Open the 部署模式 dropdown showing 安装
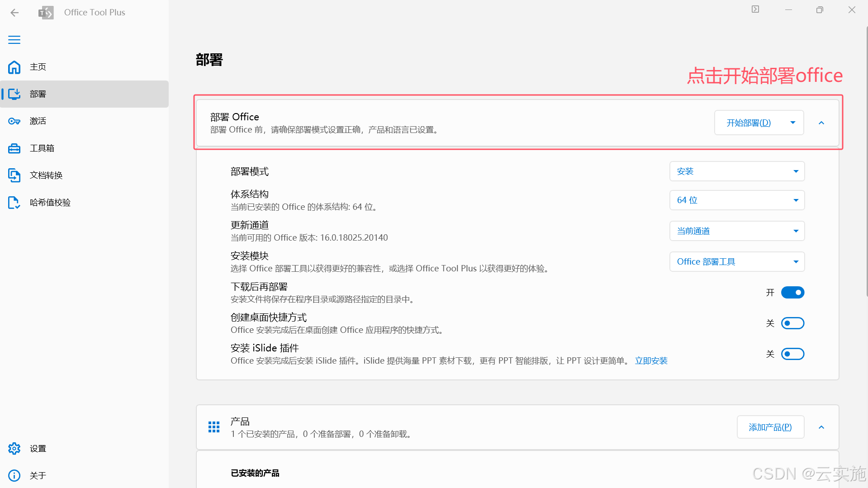Image resolution: width=868 pixels, height=488 pixels. pos(737,171)
